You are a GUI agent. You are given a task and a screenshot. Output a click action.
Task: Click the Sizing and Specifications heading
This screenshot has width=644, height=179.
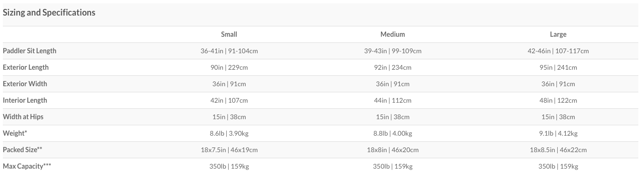[49, 13]
